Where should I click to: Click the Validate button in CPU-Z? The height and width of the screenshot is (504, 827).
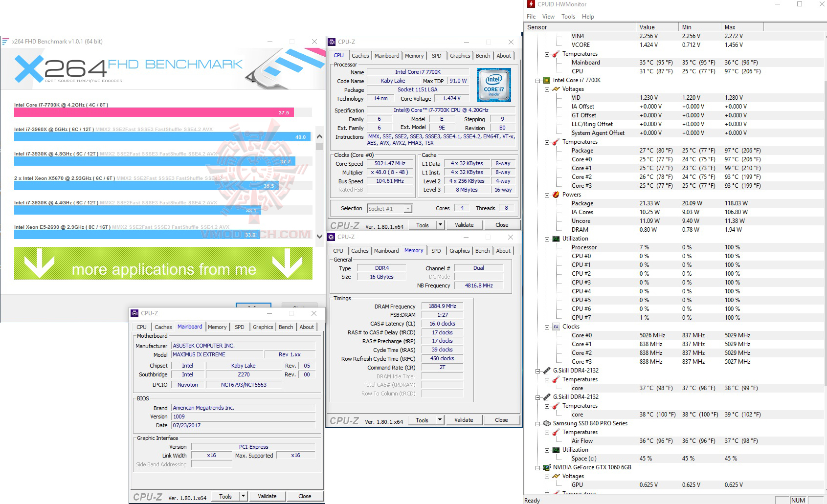point(464,224)
